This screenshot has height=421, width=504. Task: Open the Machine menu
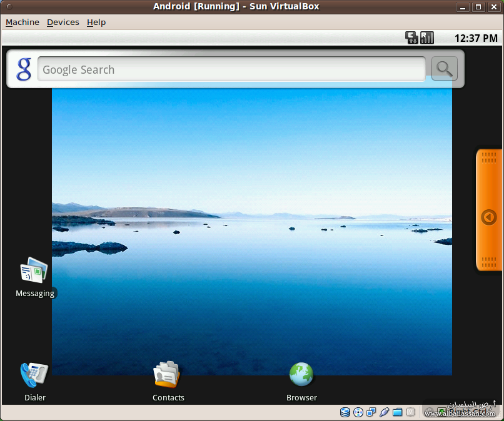point(22,22)
